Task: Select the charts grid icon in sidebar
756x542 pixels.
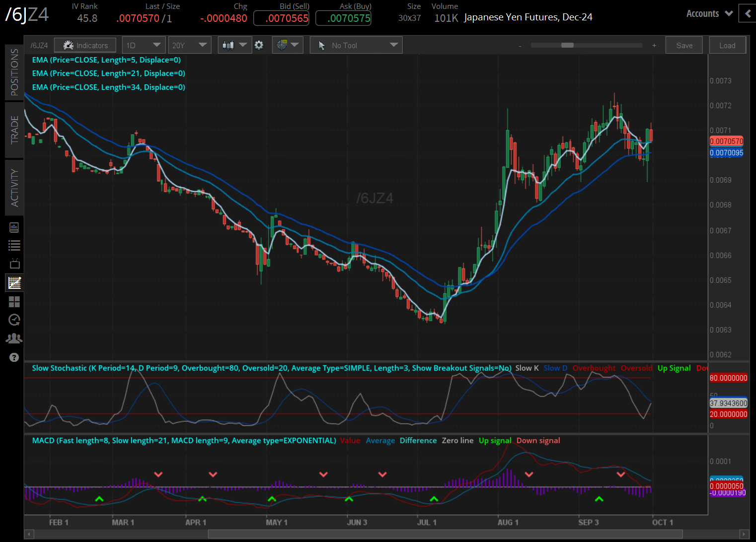Action: [14, 283]
